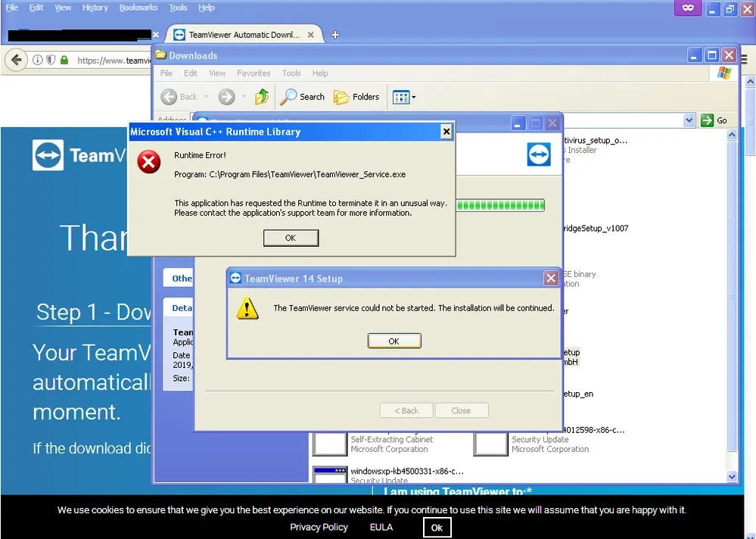Image resolution: width=756 pixels, height=539 pixels.
Task: Click the yellow warning triangle icon
Action: point(247,309)
